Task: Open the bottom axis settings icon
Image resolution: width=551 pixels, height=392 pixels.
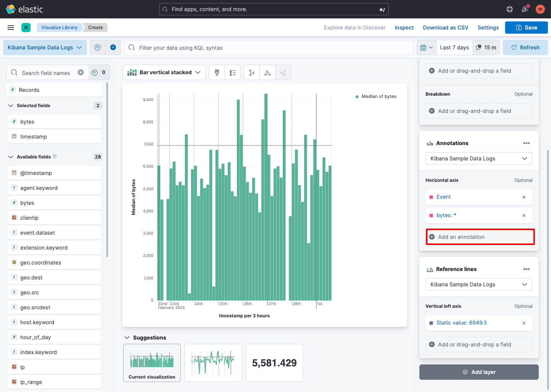Action: click(267, 72)
